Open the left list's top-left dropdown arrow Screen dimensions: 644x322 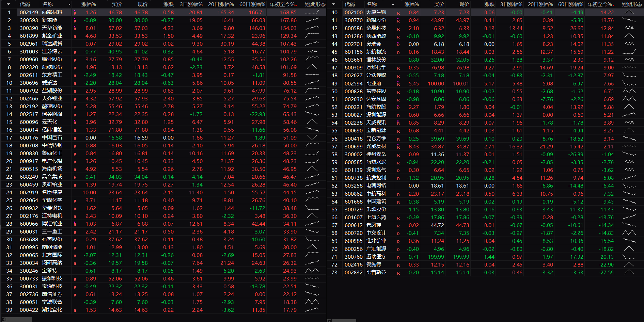pyautogui.click(x=9, y=4)
